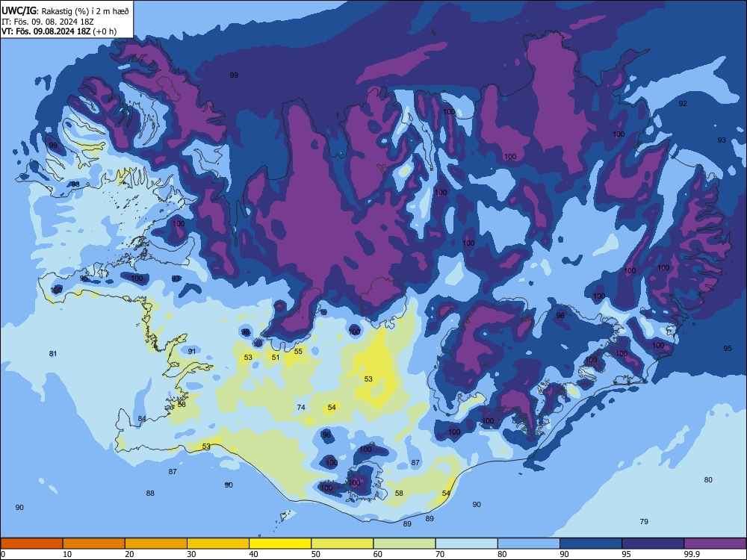Screen dimensions: 747x560
Task: Click the '79' humidity value over the sea
Action: (644, 521)
